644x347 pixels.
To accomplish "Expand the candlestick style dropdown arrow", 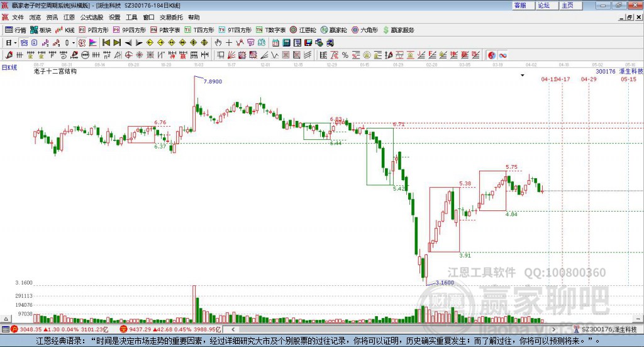I will [x=74, y=43].
